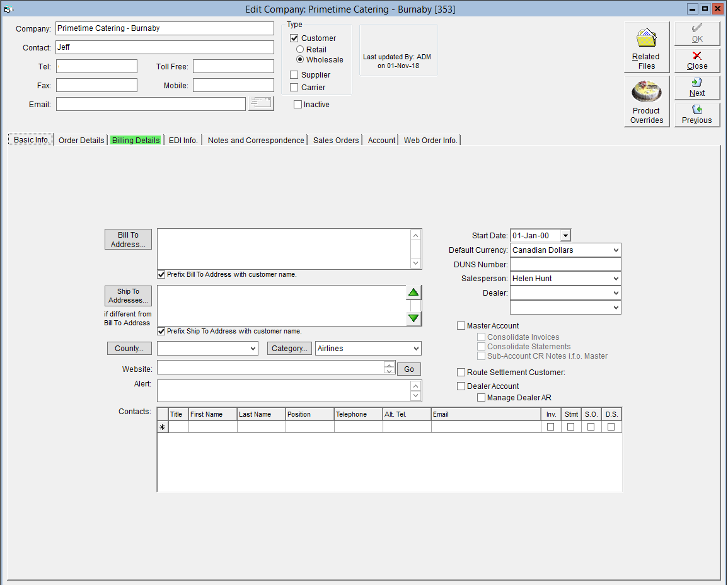728x585 pixels.
Task: Click Website field spinner up arrow
Action: (x=389, y=365)
